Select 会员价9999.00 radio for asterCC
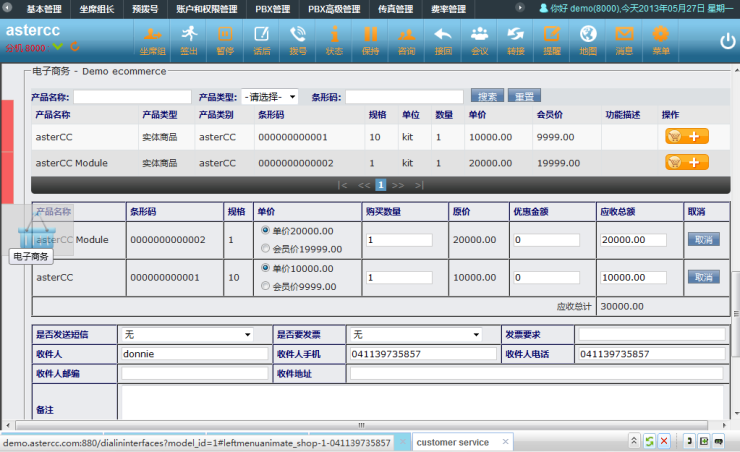740x452 pixels. click(265, 286)
